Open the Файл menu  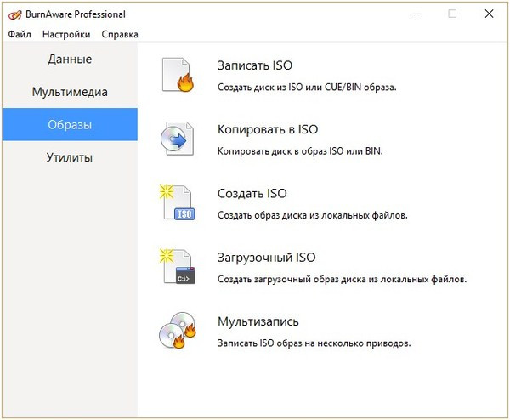click(x=20, y=34)
